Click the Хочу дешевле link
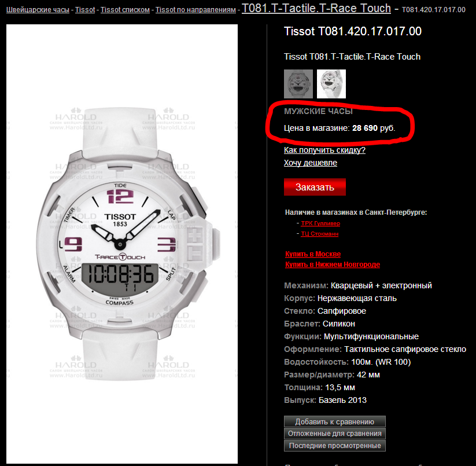Viewport: 476px width, 466px height. (310, 163)
